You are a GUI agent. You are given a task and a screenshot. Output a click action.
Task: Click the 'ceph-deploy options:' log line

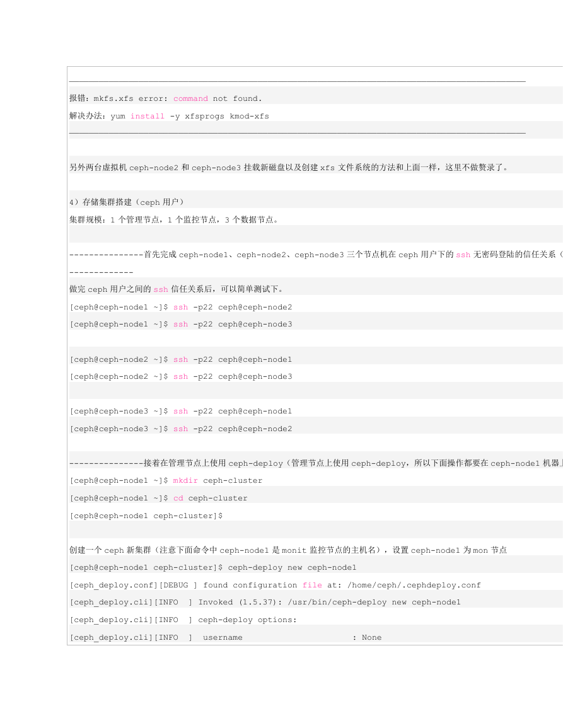(x=183, y=620)
